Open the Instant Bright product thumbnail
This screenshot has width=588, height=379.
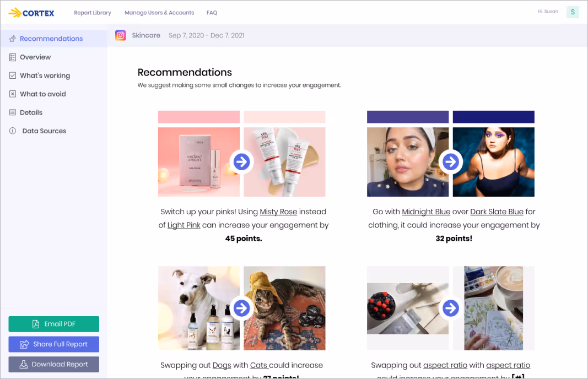click(x=199, y=162)
